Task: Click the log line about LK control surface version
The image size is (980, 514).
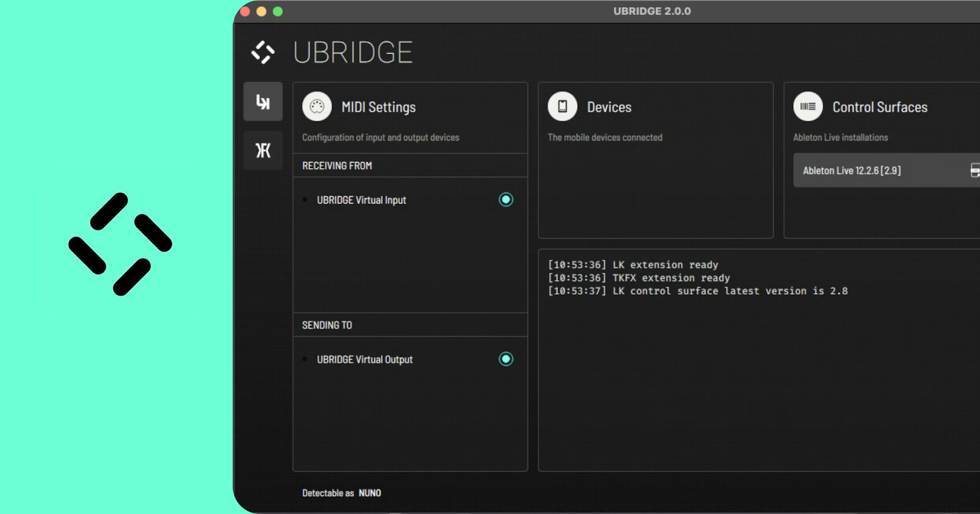Action: [698, 291]
